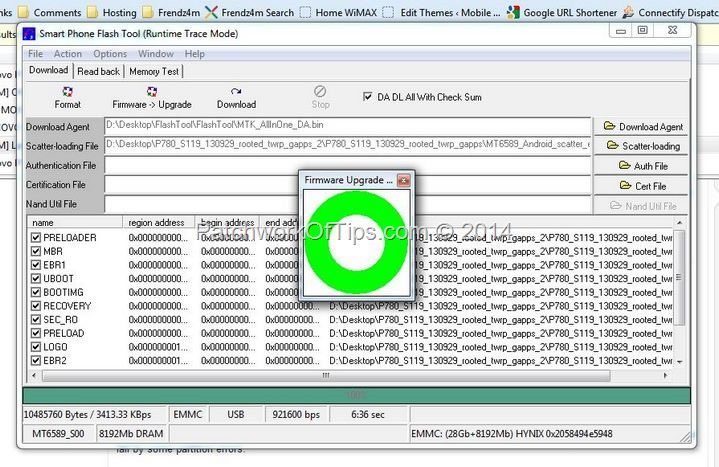719x467 pixels.
Task: Click the Cert File button
Action: 642,186
